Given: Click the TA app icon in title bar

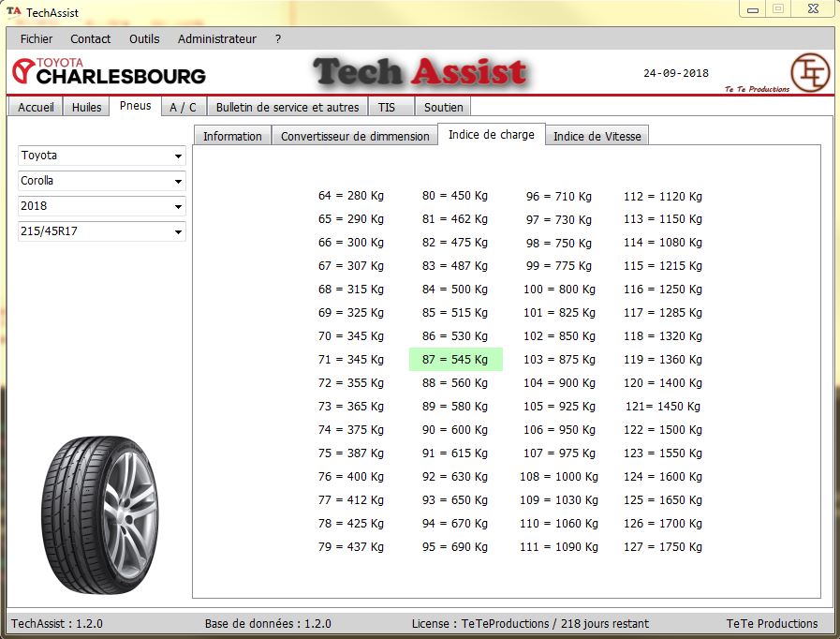Looking at the screenshot, I should pyautogui.click(x=14, y=12).
